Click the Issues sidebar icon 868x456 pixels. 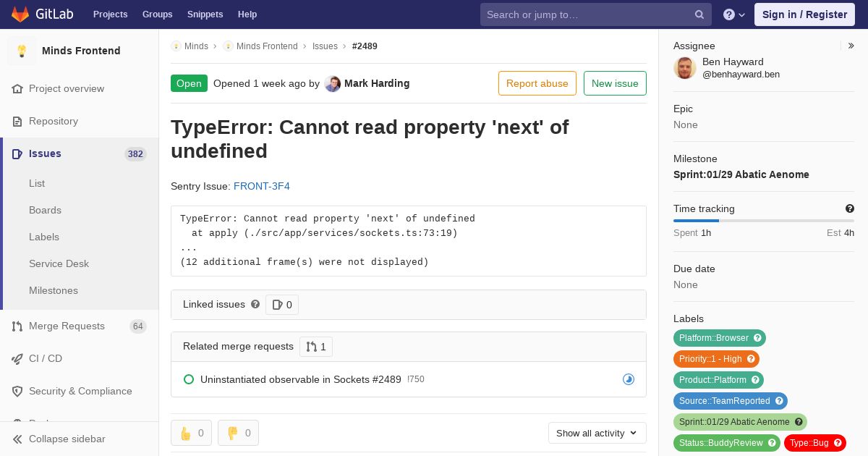pyautogui.click(x=17, y=153)
